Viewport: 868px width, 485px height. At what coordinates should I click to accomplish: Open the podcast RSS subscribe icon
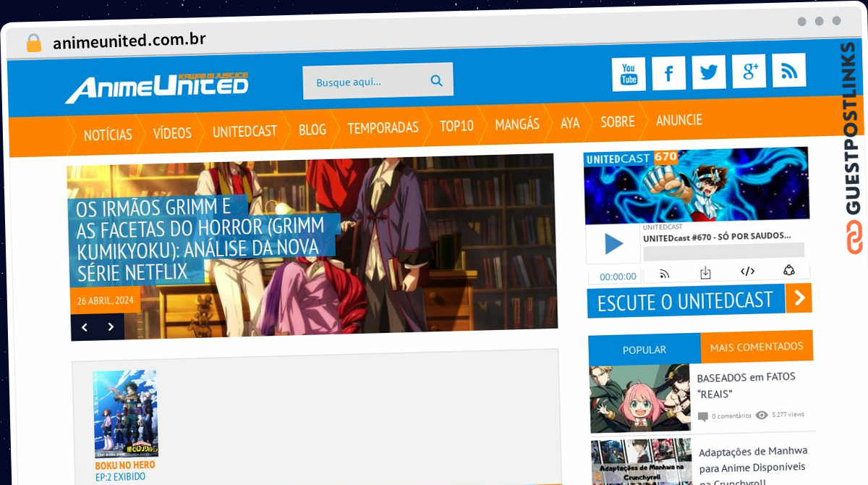tap(664, 274)
